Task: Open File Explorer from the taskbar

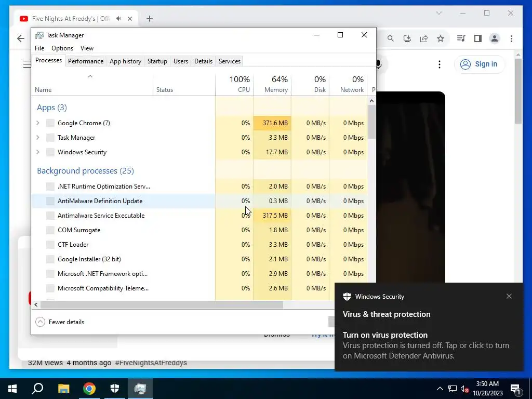Action: (x=63, y=389)
